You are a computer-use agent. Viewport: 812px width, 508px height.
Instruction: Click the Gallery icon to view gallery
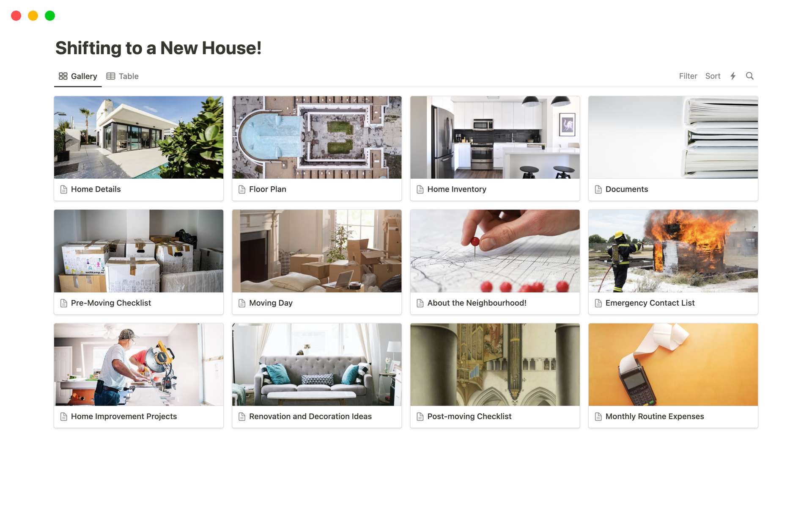point(62,76)
